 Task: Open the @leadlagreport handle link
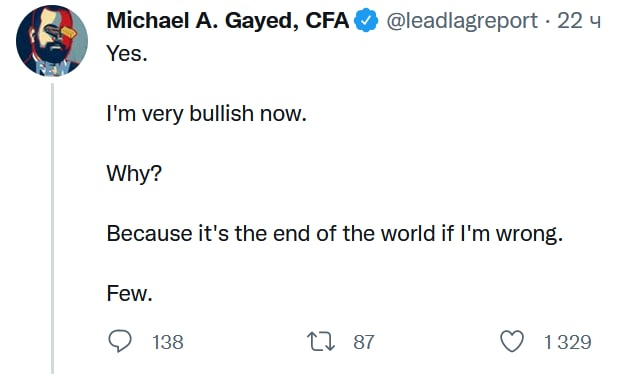pyautogui.click(x=462, y=21)
